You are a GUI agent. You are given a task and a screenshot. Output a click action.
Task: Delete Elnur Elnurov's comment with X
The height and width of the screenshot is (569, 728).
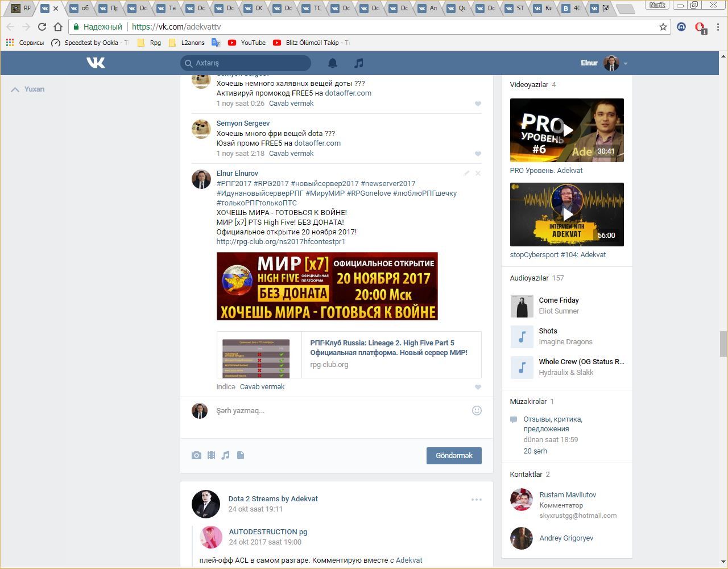(x=478, y=173)
